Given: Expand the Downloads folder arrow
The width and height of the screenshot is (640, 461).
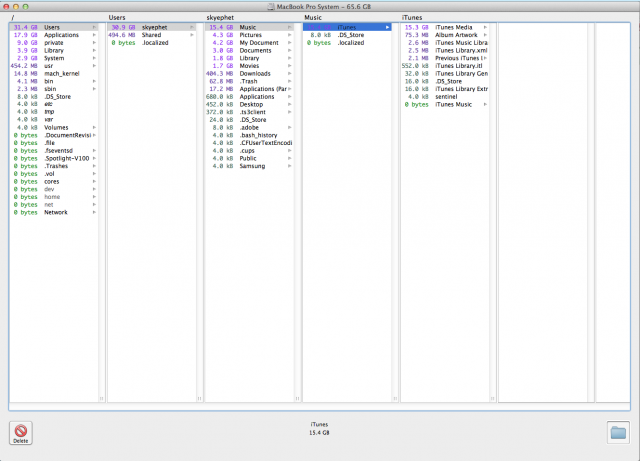Looking at the screenshot, I should 290,73.
